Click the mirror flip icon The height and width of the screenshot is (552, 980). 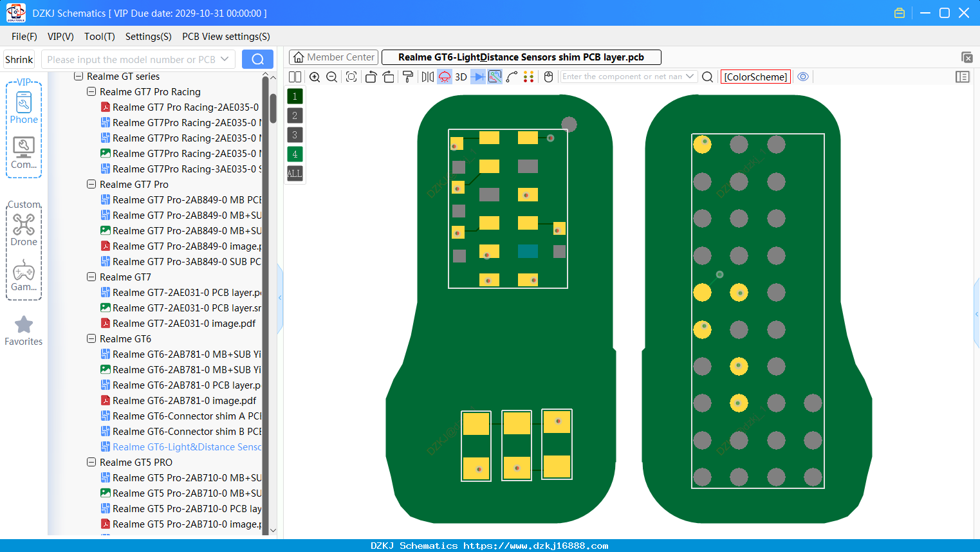pos(428,77)
